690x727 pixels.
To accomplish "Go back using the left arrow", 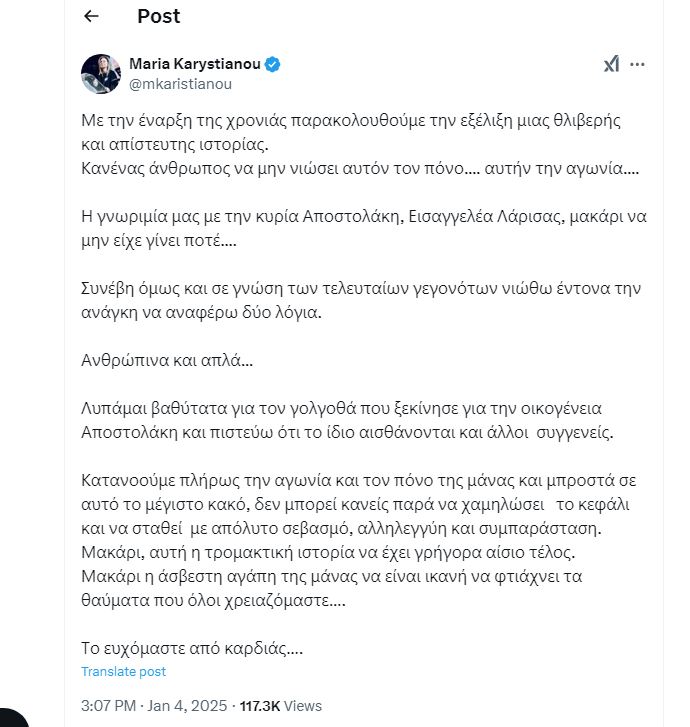I will (92, 16).
